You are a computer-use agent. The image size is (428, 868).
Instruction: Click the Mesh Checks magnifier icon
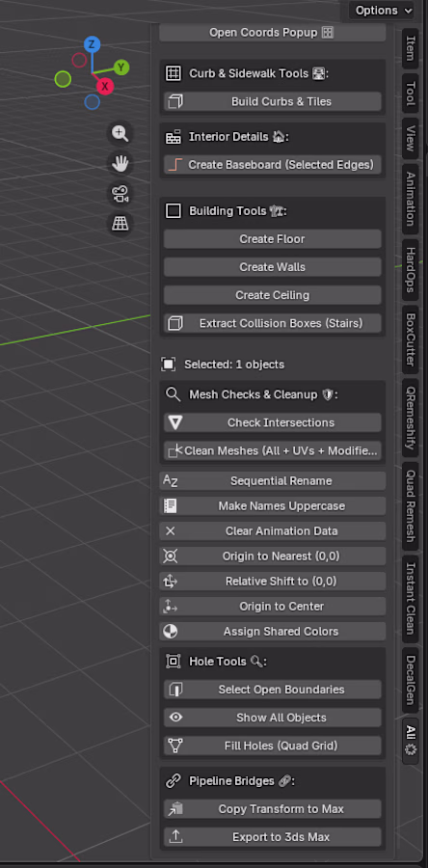(x=174, y=394)
